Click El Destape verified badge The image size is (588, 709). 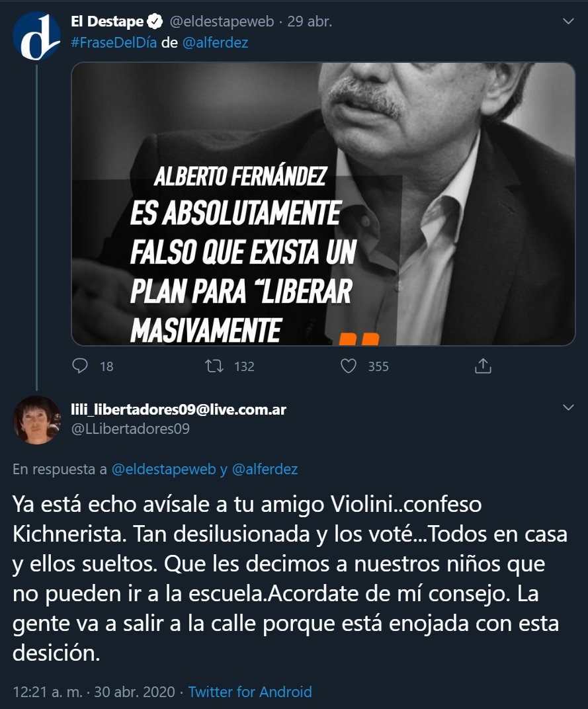155,21
